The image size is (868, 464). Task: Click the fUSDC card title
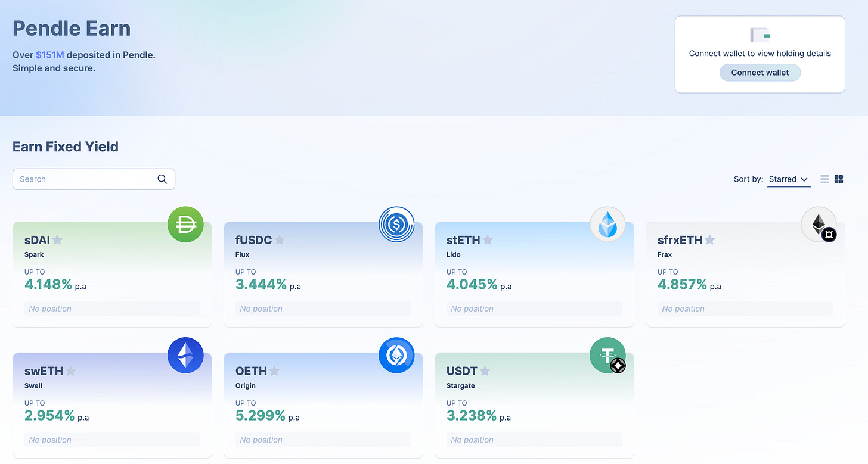tap(253, 240)
